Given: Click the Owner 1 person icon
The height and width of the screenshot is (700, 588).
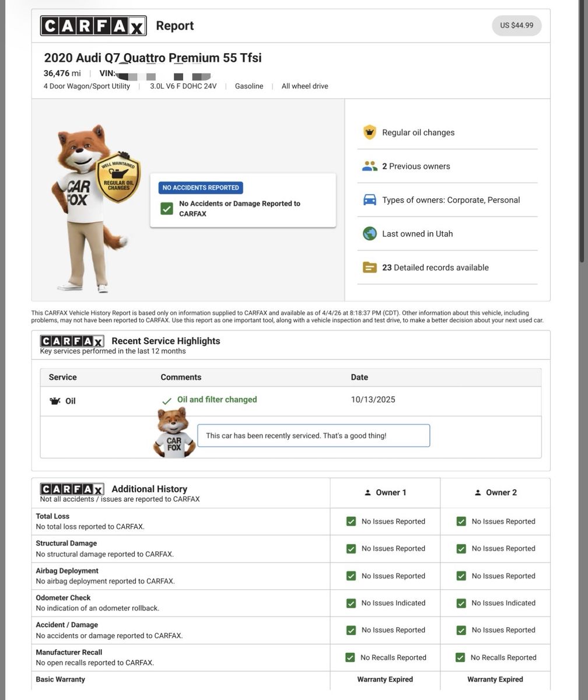Looking at the screenshot, I should point(367,493).
